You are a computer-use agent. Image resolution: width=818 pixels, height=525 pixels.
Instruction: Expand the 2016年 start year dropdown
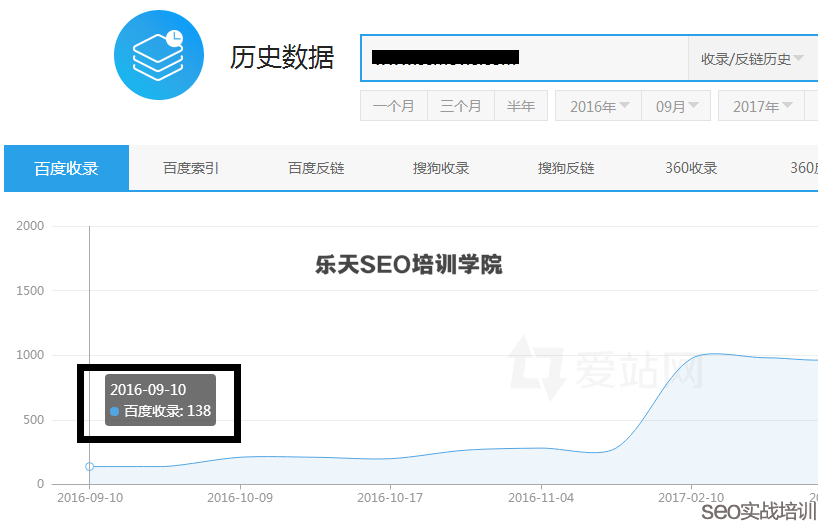[598, 106]
